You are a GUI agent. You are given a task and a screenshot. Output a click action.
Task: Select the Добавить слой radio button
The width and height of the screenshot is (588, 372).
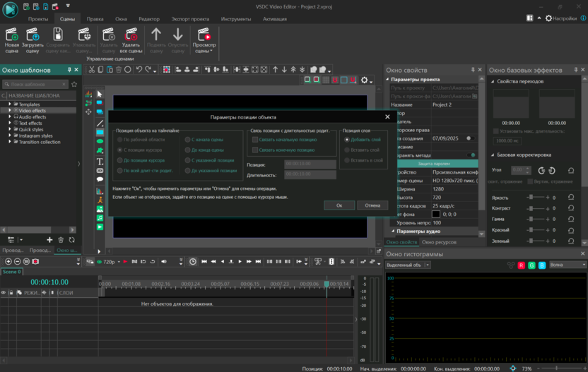(x=347, y=140)
